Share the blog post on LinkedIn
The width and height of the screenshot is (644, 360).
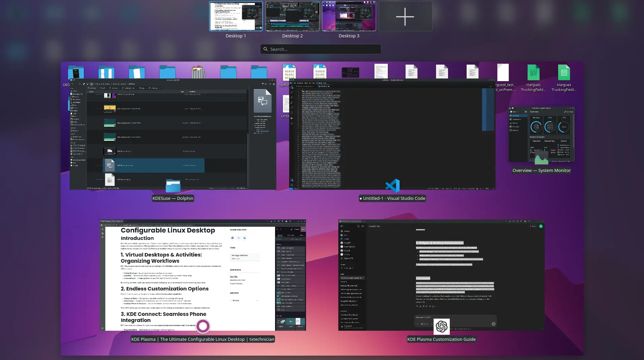[x=244, y=238]
